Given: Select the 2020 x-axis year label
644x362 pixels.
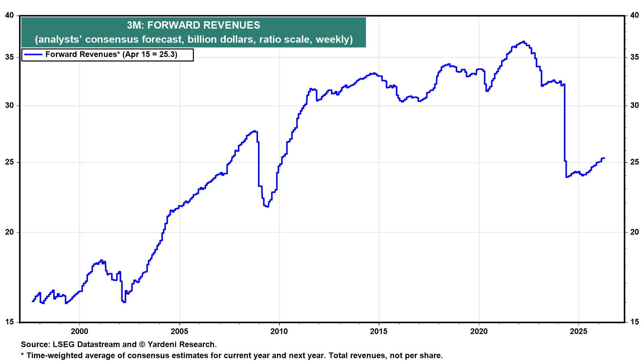Looking at the screenshot, I should (x=479, y=331).
